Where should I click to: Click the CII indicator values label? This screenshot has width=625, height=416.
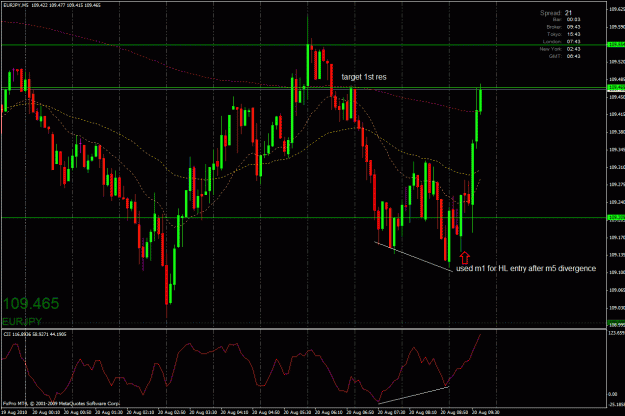pyautogui.click(x=35, y=334)
